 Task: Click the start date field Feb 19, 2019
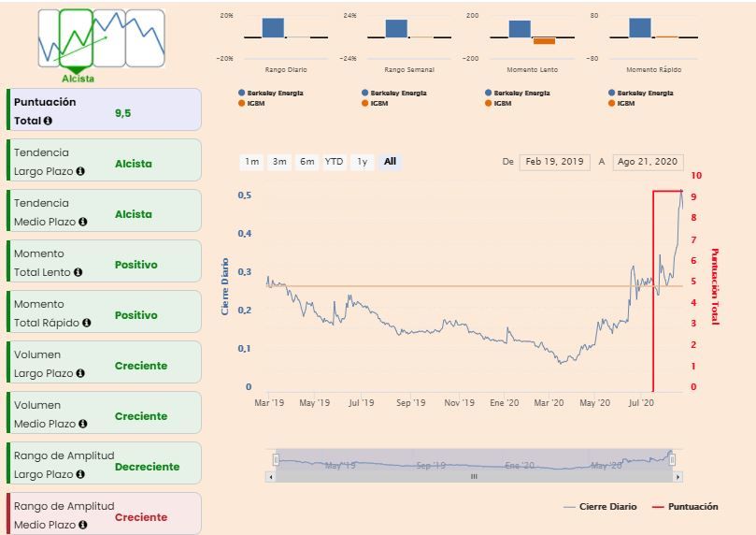point(554,162)
